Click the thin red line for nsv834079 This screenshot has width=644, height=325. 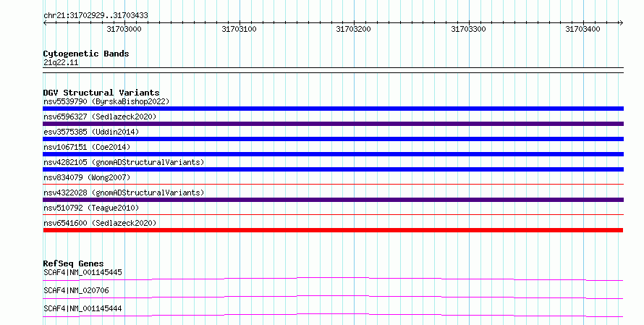pos(333,185)
